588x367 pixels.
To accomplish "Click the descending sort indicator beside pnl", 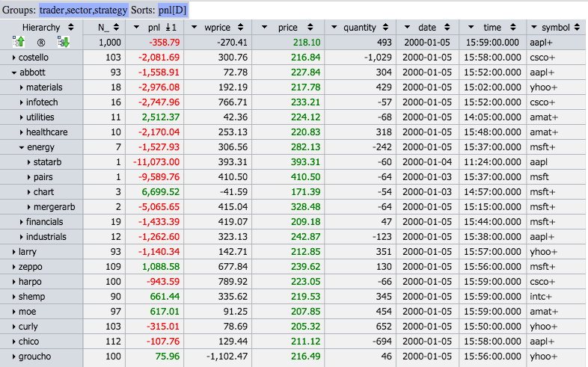I will point(171,28).
